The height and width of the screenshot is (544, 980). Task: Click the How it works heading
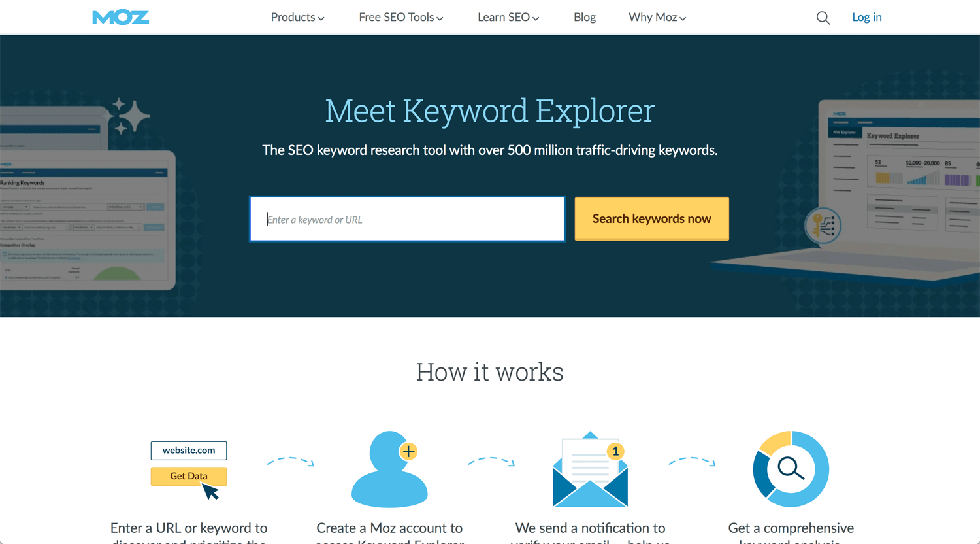point(490,372)
